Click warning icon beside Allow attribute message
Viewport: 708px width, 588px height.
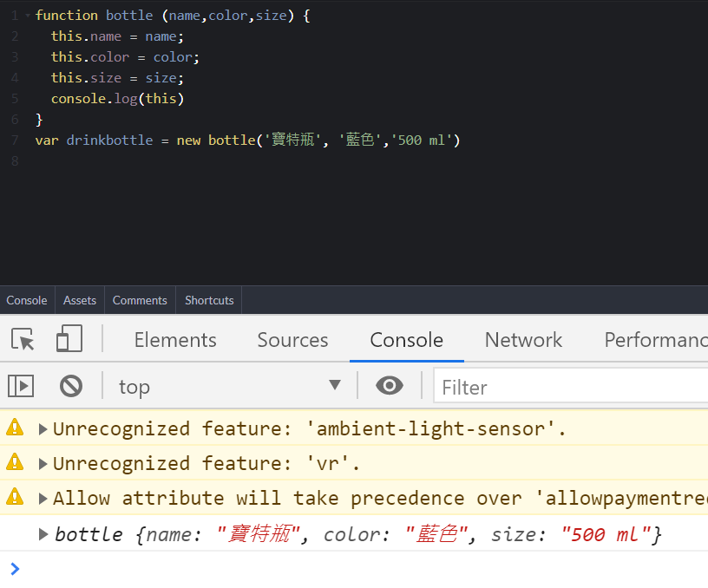[x=15, y=496]
